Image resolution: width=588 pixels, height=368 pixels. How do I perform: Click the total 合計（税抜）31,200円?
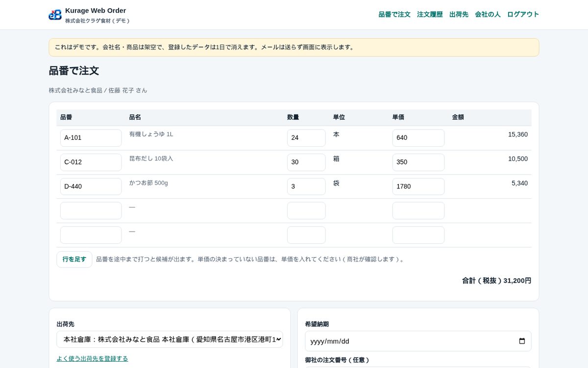496,281
